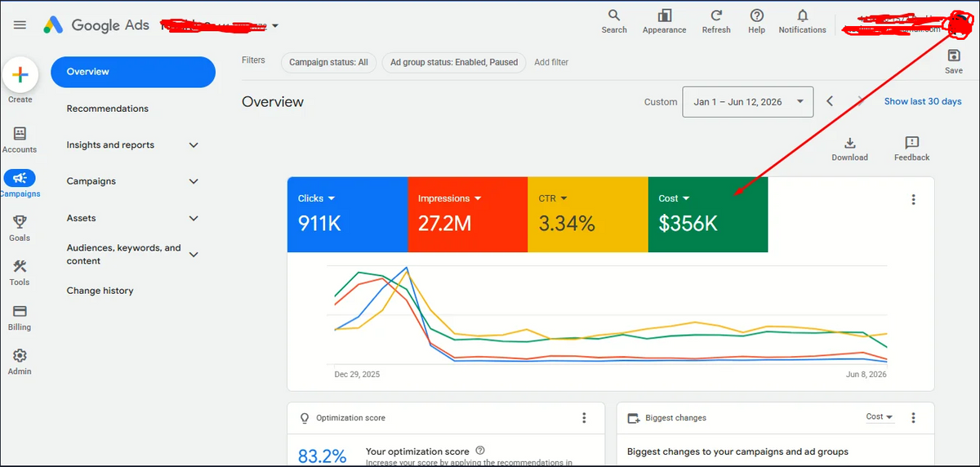Open the Appearance settings icon
The image size is (980, 467).
click(x=664, y=16)
